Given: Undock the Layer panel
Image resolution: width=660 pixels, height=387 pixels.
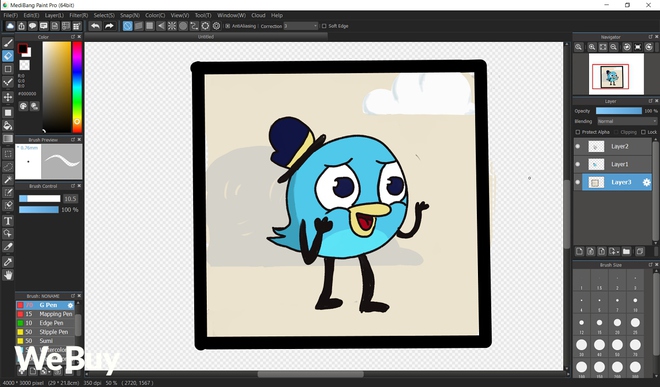Looking at the screenshot, I should click(650, 101).
